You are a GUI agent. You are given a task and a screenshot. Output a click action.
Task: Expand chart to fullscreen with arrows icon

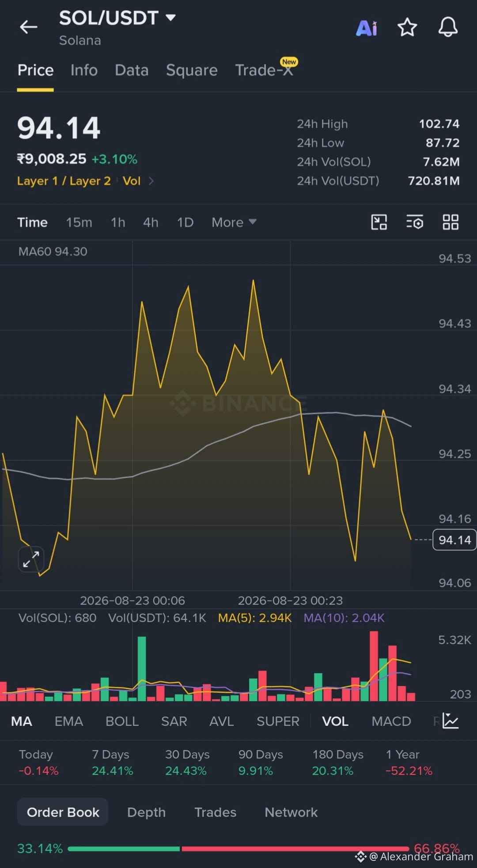tap(31, 559)
